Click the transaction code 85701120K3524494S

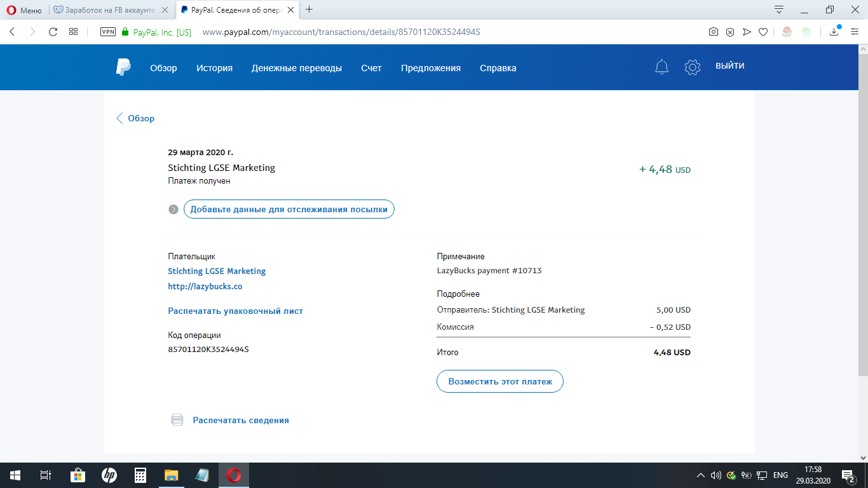pos(208,349)
